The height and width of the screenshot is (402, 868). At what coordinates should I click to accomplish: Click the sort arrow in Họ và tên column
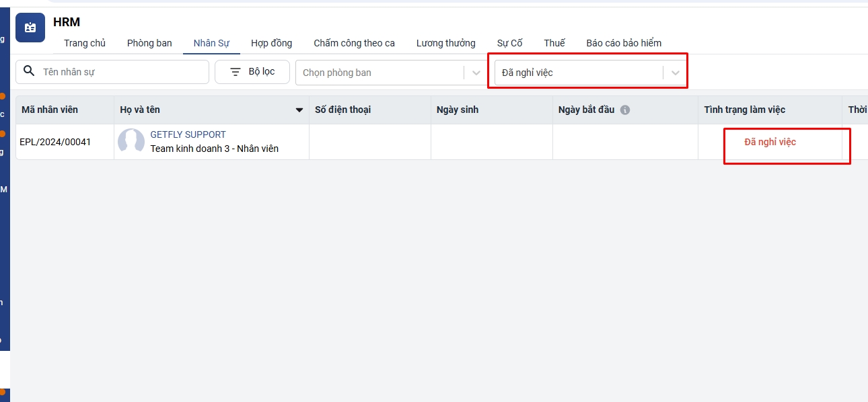299,110
